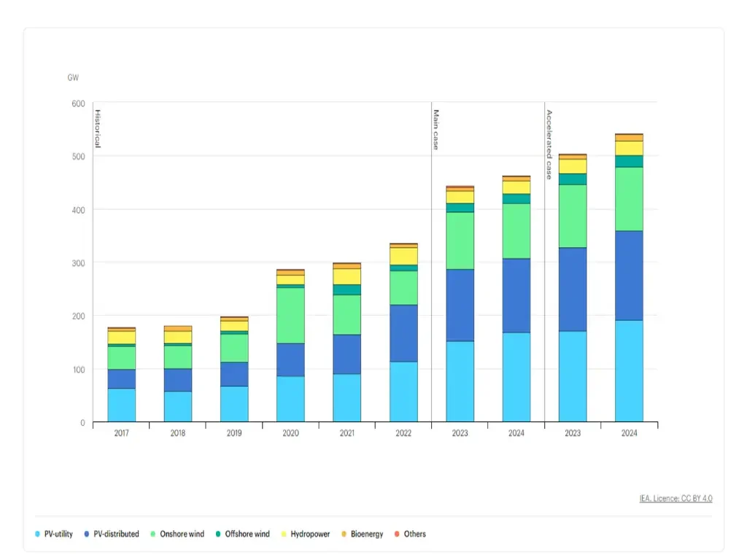Click the Main case section label
Image resolution: width=747 pixels, height=560 pixels.
(x=436, y=130)
